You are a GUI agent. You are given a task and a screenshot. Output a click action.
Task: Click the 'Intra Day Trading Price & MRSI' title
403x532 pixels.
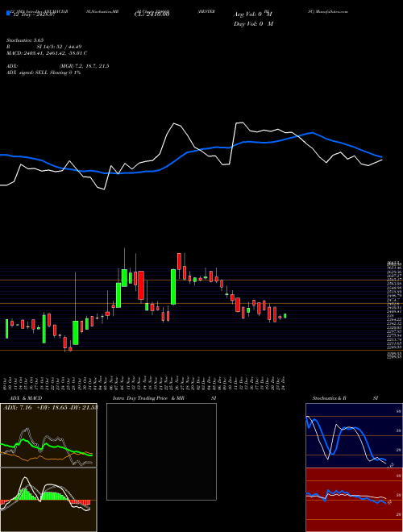pos(164,398)
